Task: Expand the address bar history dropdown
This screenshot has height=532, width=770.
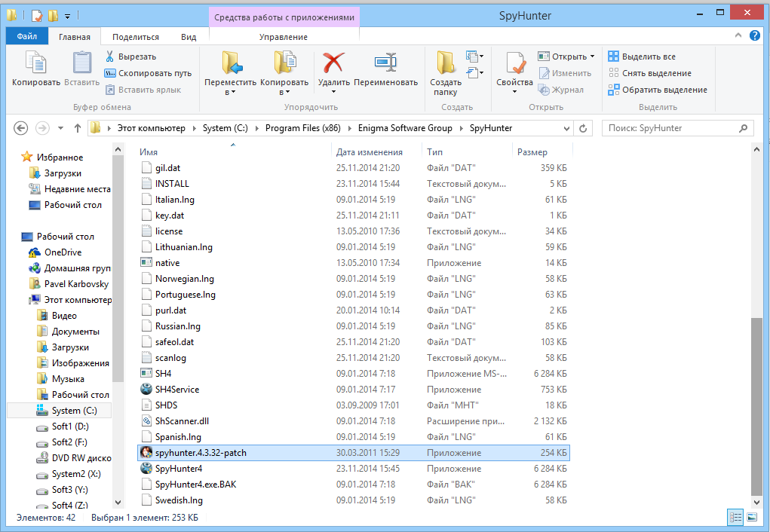Action: [566, 129]
